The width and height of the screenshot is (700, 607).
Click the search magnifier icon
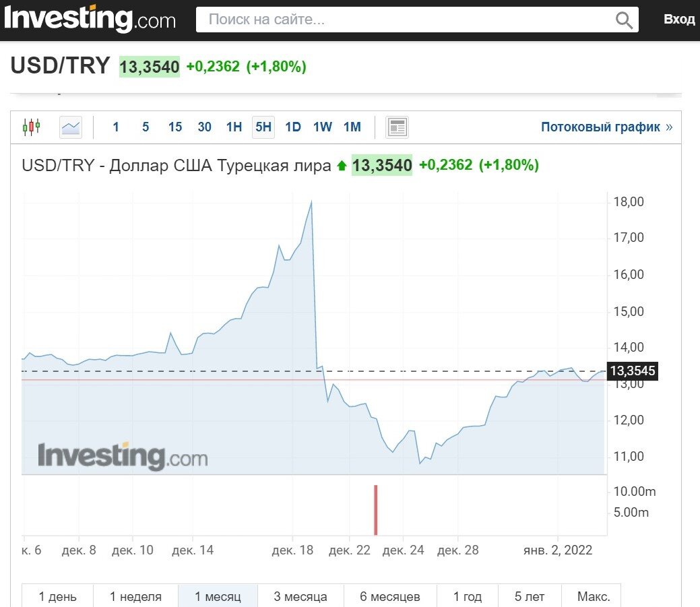click(x=625, y=20)
